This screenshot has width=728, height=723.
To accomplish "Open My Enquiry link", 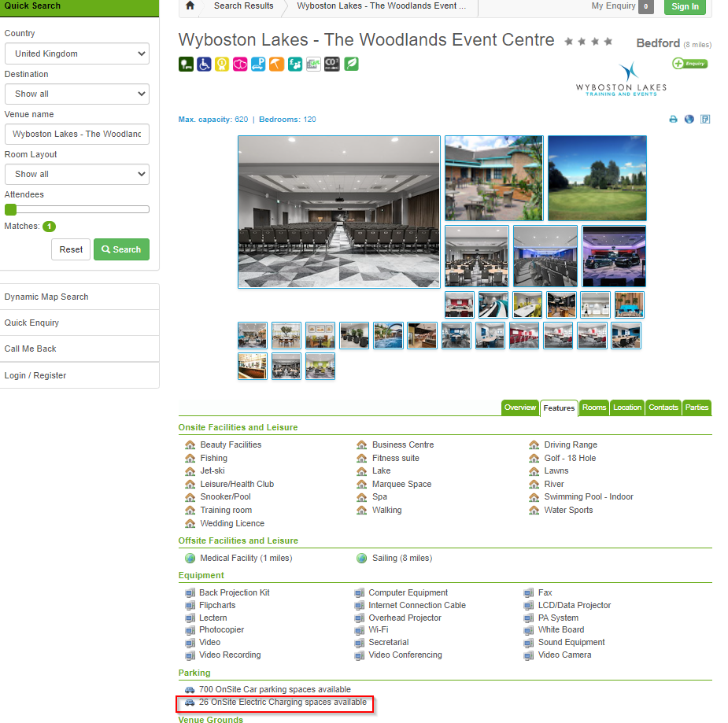I will [613, 6].
